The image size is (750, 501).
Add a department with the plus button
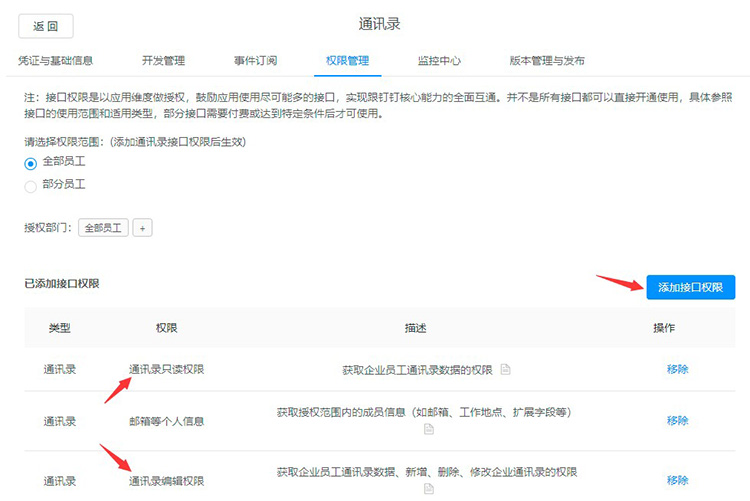click(x=143, y=228)
